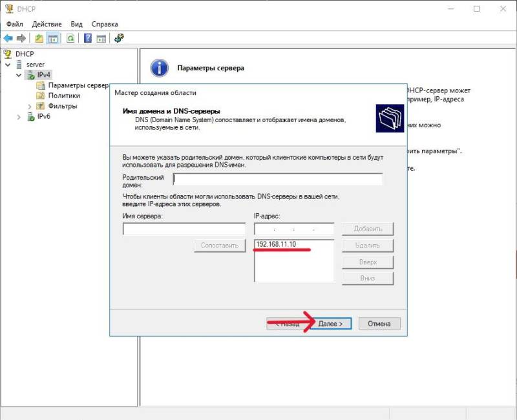
Task: Select Политики in the tree
Action: 64,96
